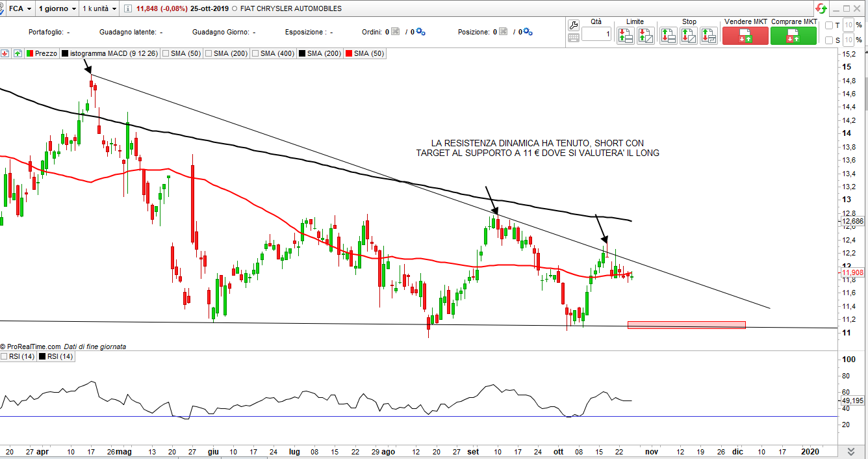Click the first Limite order icon

tap(625, 36)
